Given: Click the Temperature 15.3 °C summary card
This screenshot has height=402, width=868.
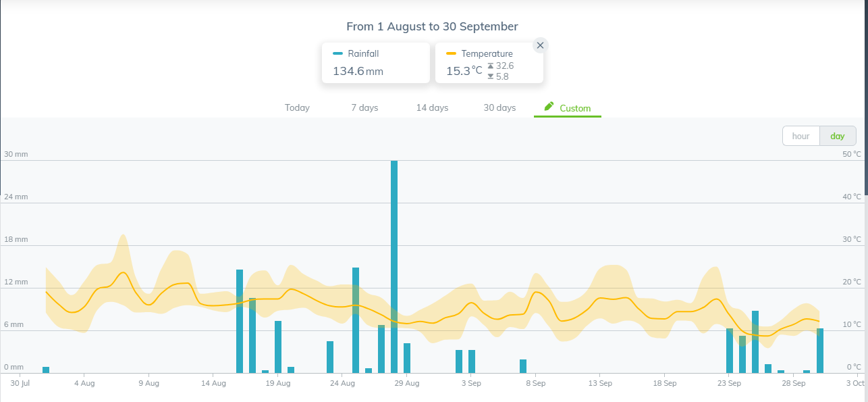Looking at the screenshot, I should (x=489, y=63).
